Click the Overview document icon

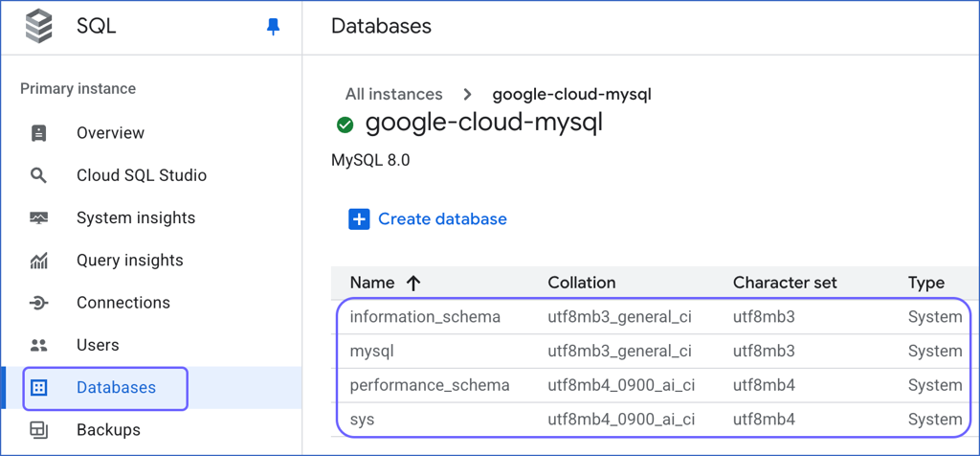[38, 133]
